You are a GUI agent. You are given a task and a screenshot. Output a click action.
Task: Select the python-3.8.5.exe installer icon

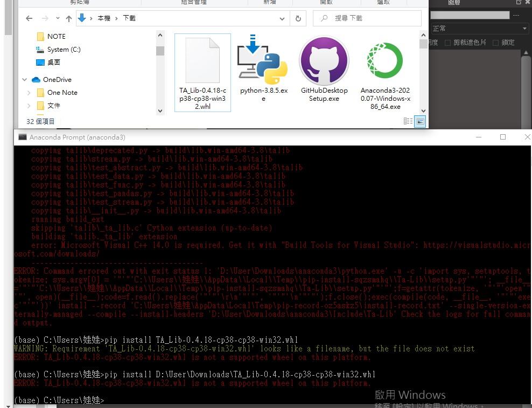point(263,59)
